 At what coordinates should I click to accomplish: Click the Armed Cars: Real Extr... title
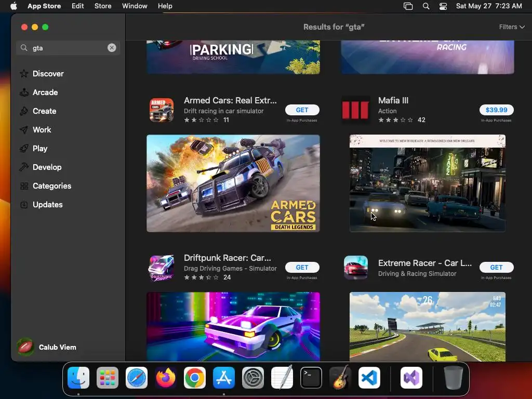[x=230, y=100]
